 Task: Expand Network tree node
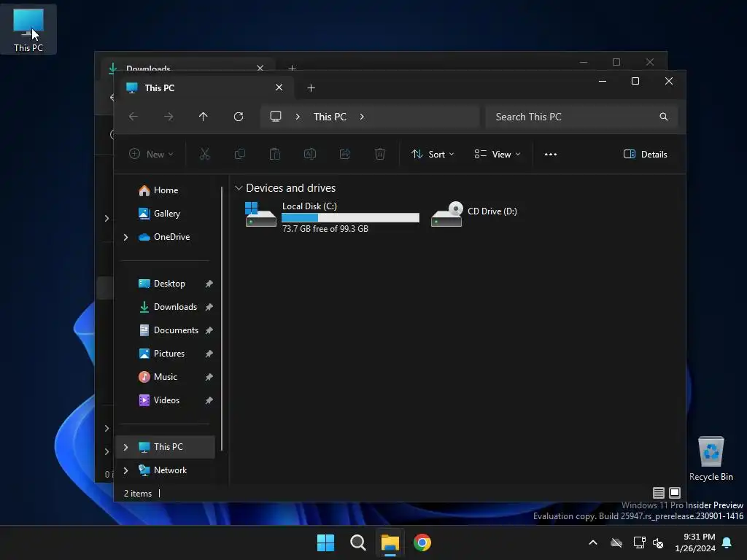click(125, 470)
